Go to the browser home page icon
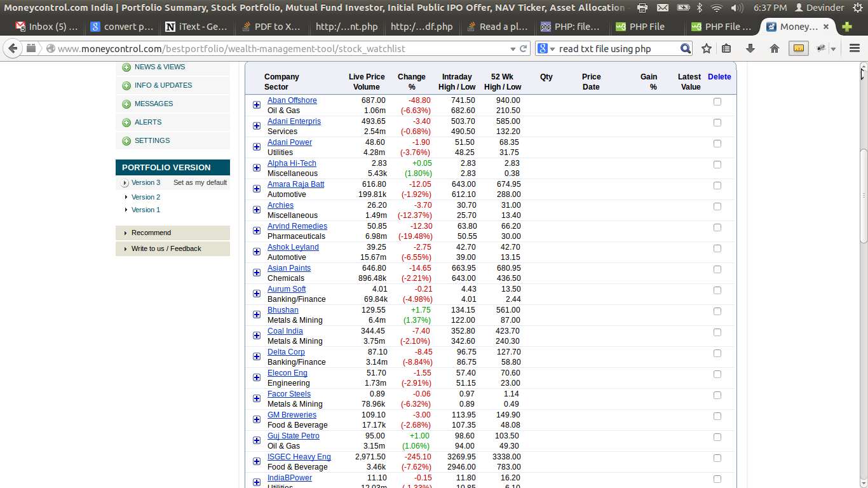 coord(774,48)
